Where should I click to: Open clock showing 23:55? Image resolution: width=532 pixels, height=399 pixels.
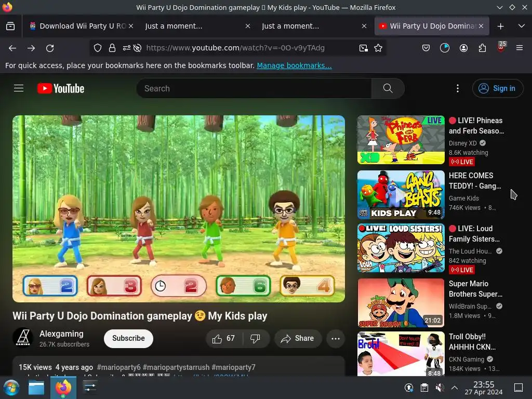point(484,388)
